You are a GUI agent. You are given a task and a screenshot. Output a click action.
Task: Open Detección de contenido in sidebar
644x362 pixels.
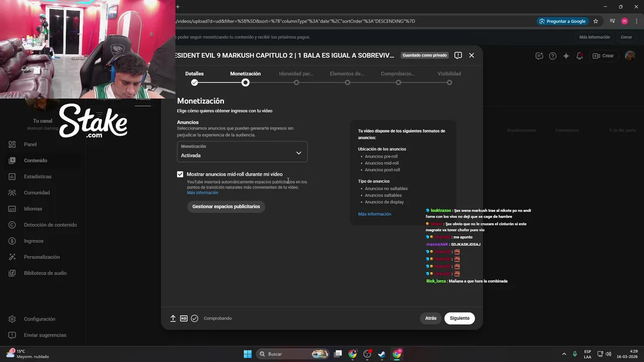[x=50, y=225]
